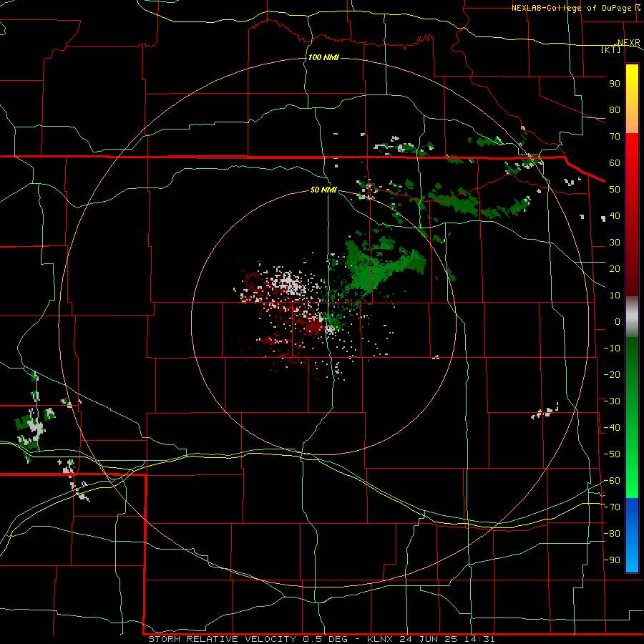Click the 50 NMI range ring label
This screenshot has height=644, width=644.
[323, 190]
